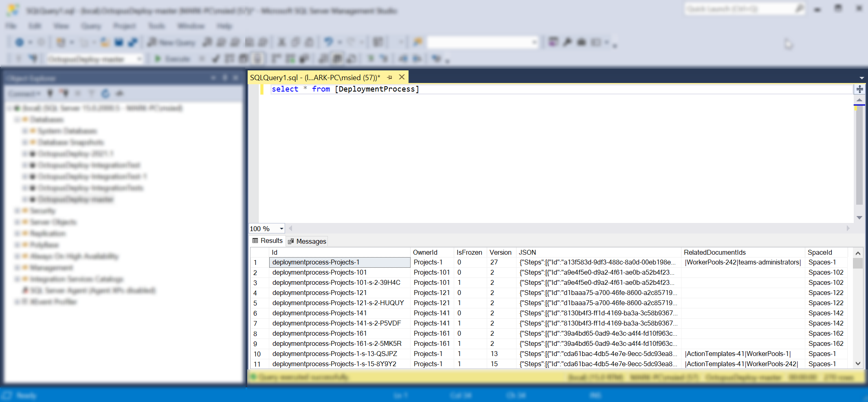Click the Refresh icon in Object Explorer toolbar

click(x=105, y=93)
